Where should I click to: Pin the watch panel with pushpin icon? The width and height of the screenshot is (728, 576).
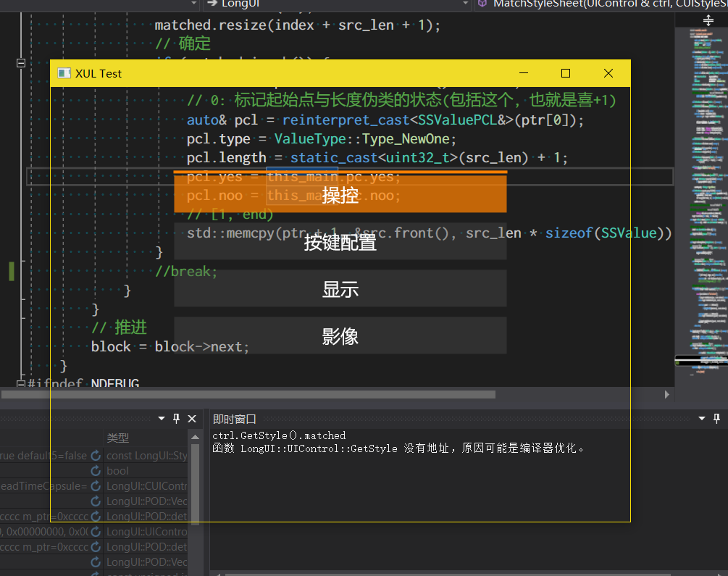coord(177,419)
